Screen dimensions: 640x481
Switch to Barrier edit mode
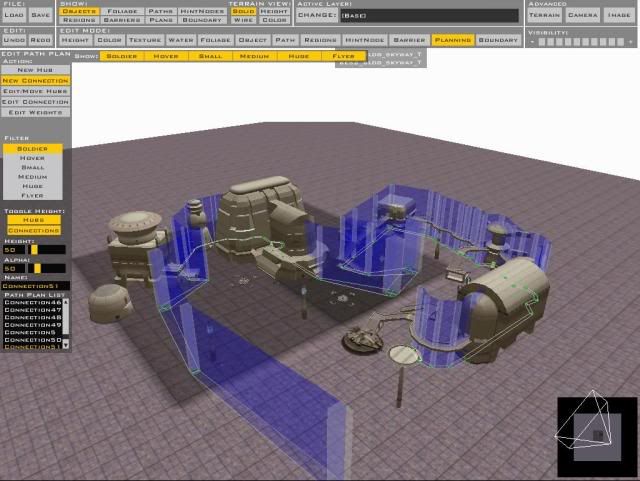point(409,40)
